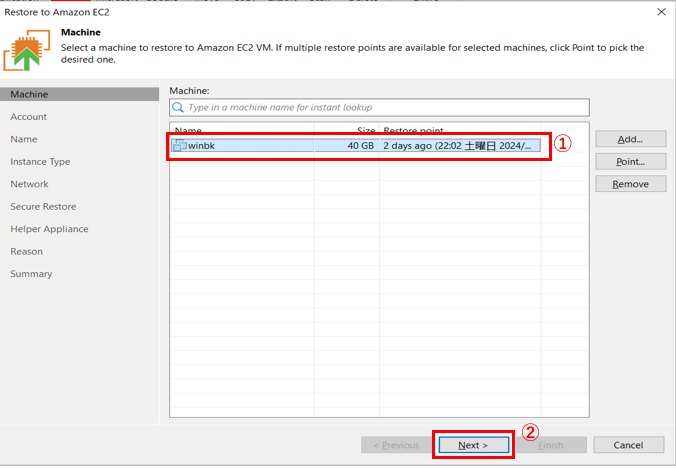Sort by the Name column header

click(243, 129)
